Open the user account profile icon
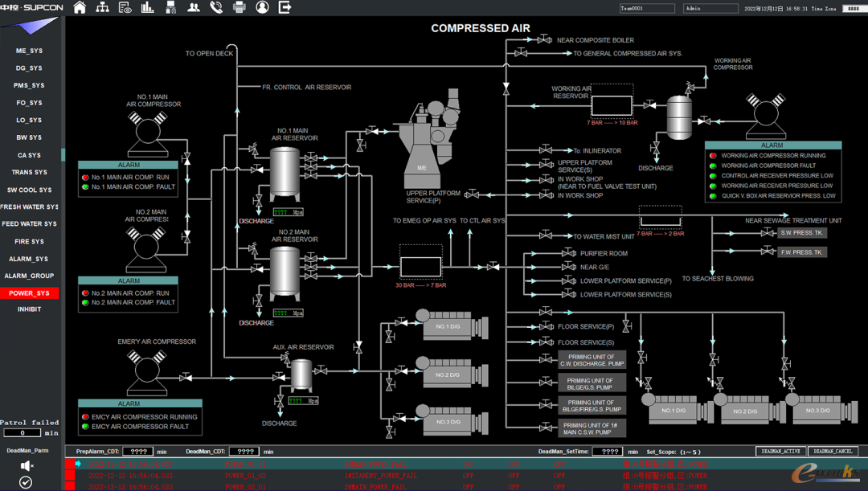This screenshot has width=868, height=491. pyautogui.click(x=262, y=8)
